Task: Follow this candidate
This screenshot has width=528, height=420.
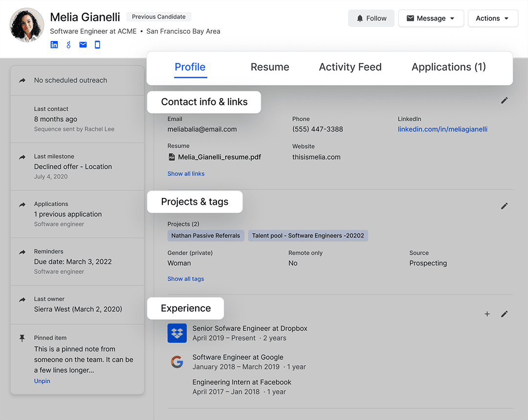Action: coord(371,19)
